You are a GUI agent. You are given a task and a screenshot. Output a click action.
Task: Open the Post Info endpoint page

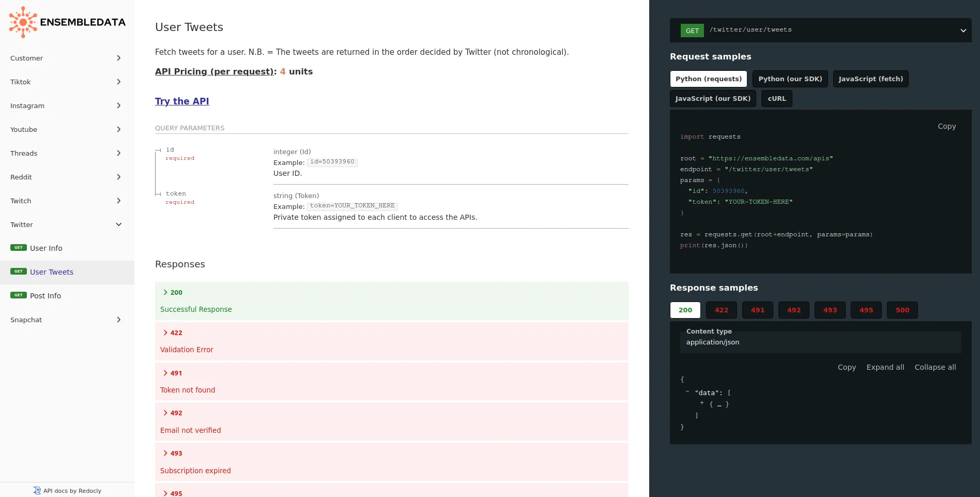[x=67, y=296]
